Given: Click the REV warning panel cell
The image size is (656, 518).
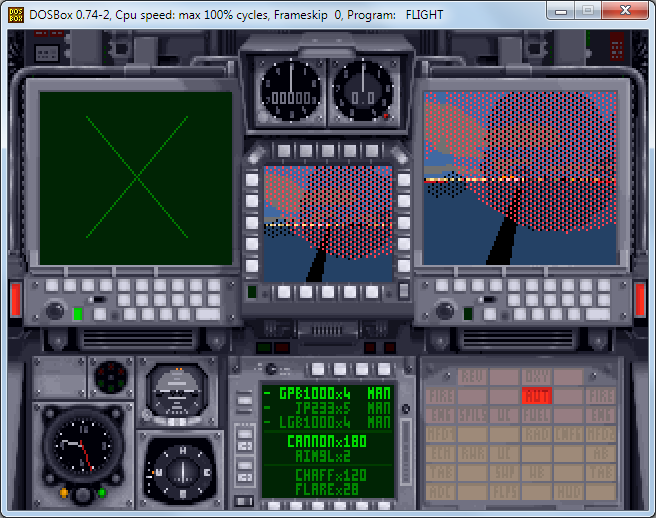Looking at the screenshot, I should [x=473, y=377].
